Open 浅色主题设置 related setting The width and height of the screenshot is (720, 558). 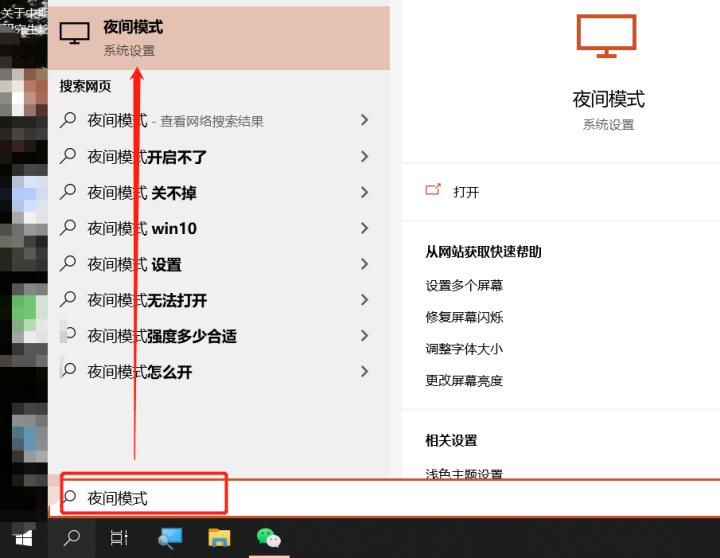pyautogui.click(x=464, y=473)
